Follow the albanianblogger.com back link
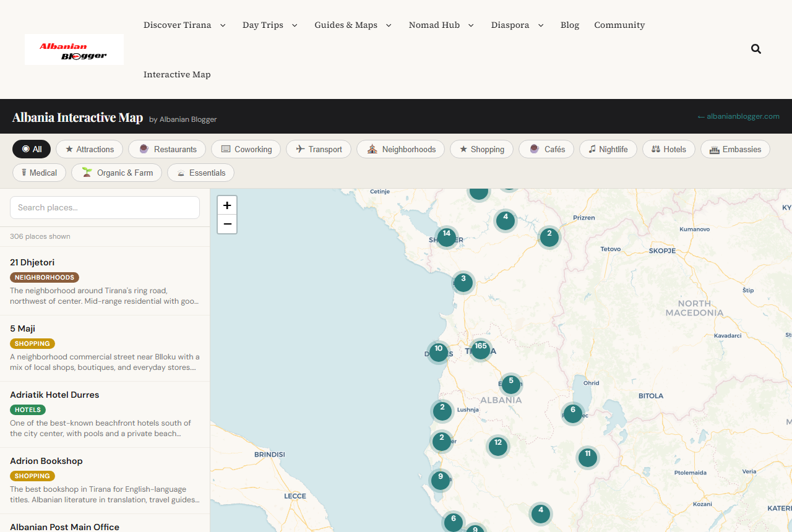Viewport: 792px width, 532px height. click(738, 116)
